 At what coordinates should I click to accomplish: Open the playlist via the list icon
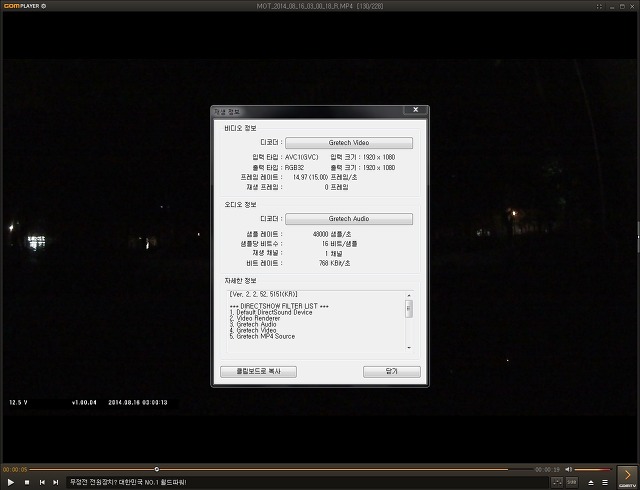tap(605, 483)
